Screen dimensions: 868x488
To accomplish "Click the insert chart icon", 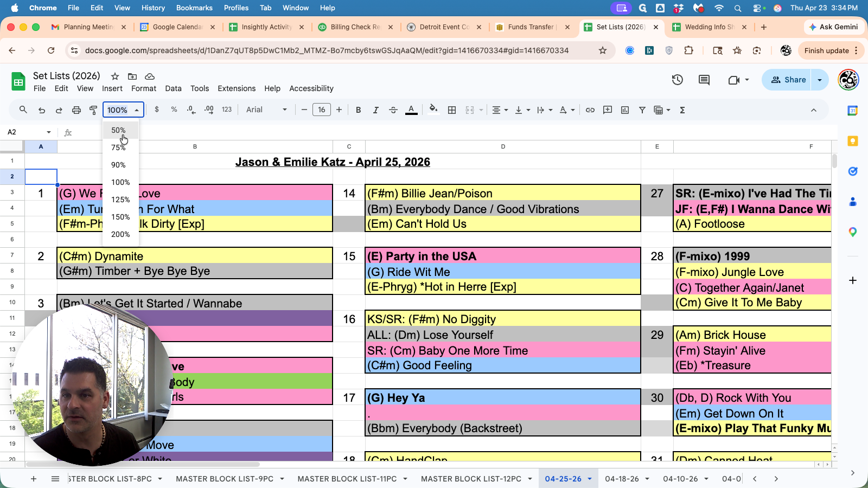I will tap(625, 110).
